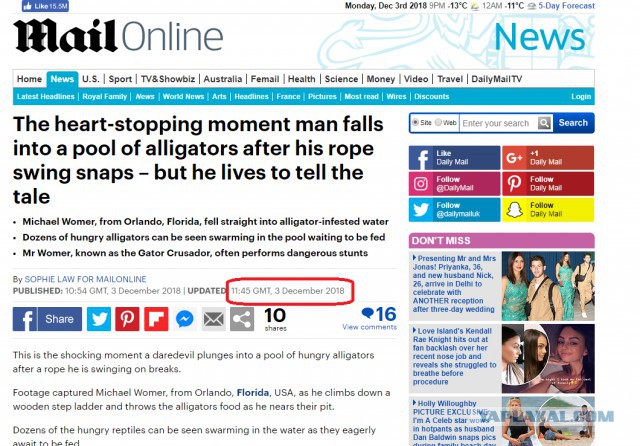
Task: Click the blue Search button
Action: [x=573, y=123]
